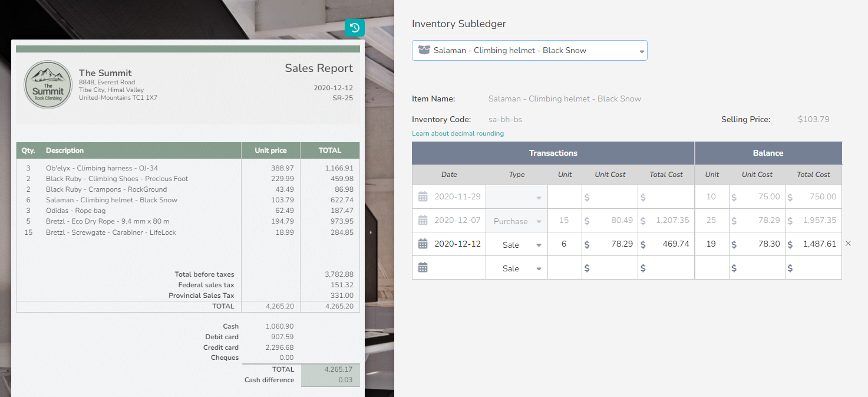This screenshot has height=397, width=868.
Task: Click balance unit field showing 19
Action: [x=711, y=244]
